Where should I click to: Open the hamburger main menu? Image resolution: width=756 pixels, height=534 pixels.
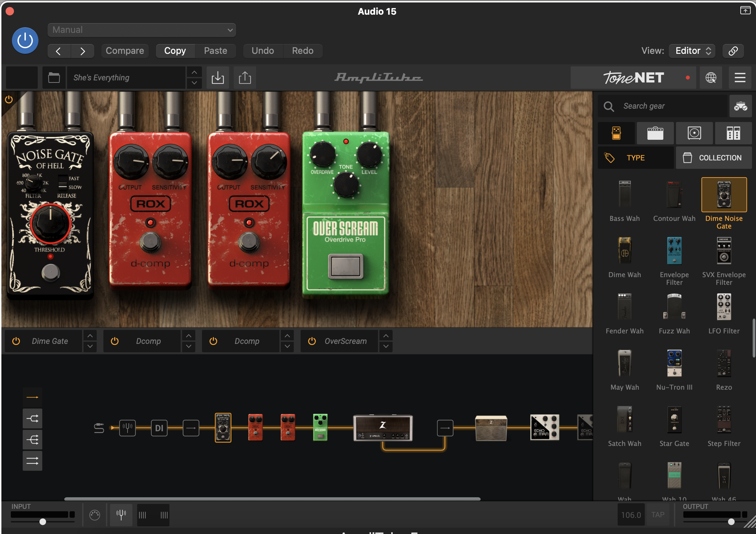click(740, 78)
